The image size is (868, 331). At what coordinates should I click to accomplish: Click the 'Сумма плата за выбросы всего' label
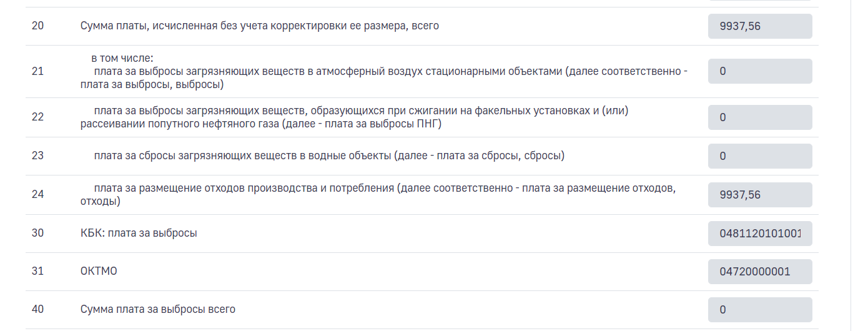point(158,309)
